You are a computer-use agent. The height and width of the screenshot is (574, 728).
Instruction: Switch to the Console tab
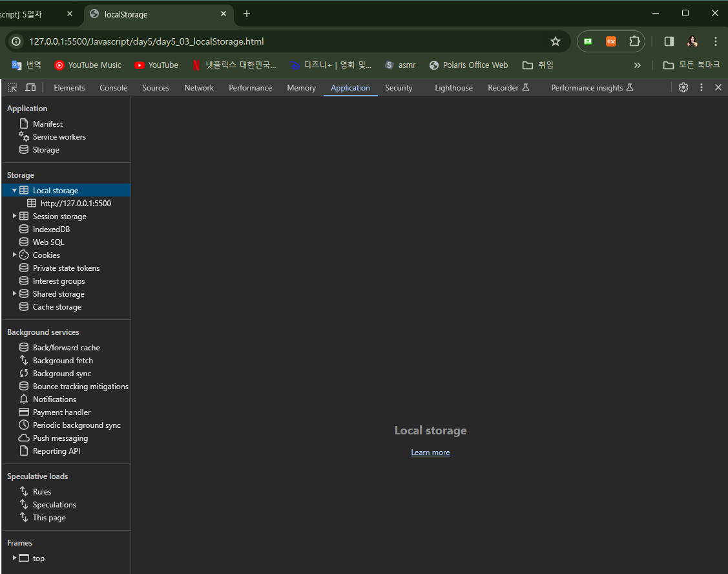click(113, 88)
